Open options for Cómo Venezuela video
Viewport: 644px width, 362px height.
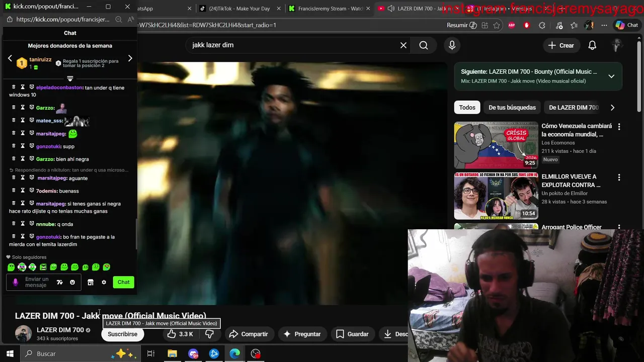pos(619,127)
